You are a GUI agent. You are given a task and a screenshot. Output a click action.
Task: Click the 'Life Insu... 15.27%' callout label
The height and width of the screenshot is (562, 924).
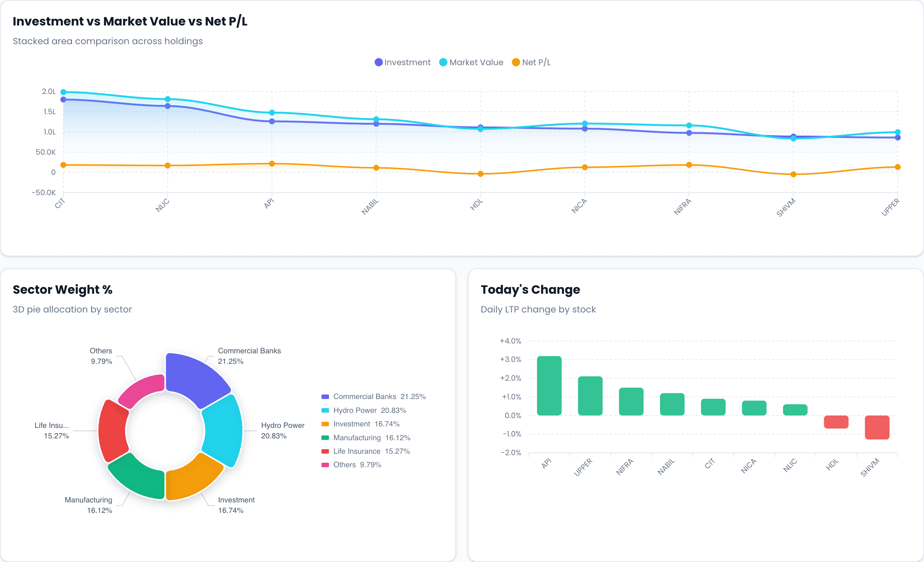52,430
